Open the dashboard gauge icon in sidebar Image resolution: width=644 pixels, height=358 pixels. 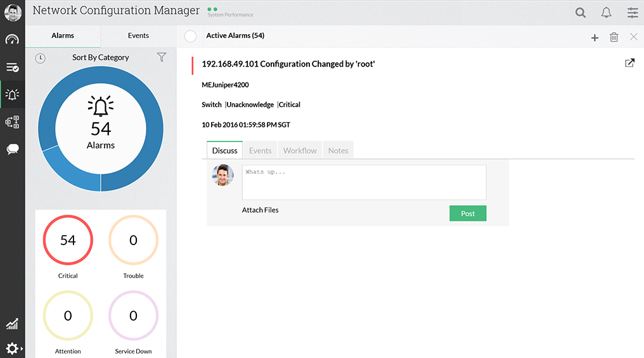12,39
